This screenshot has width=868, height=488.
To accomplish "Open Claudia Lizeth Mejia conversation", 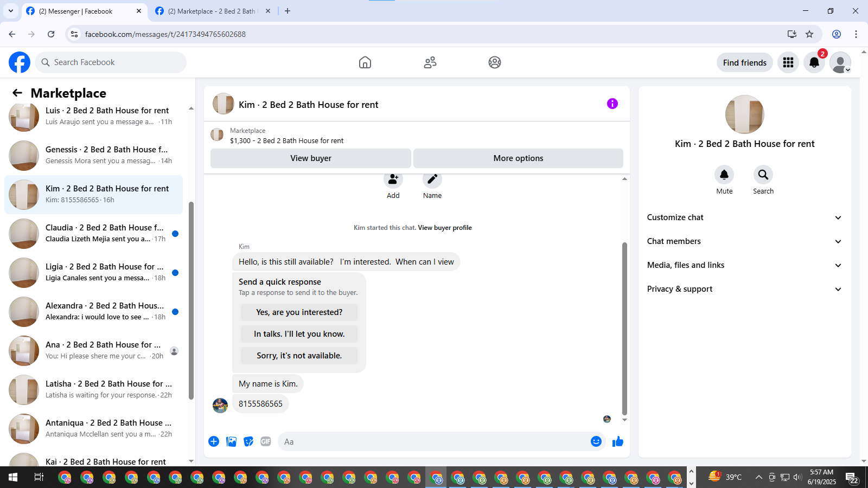I will coord(93,233).
